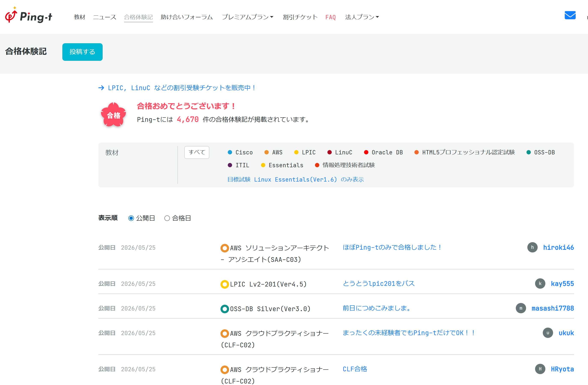Screen dimensions: 588x385
Task: Click yellow ring icon beside LPIC Lv2-201
Action: 225,284
